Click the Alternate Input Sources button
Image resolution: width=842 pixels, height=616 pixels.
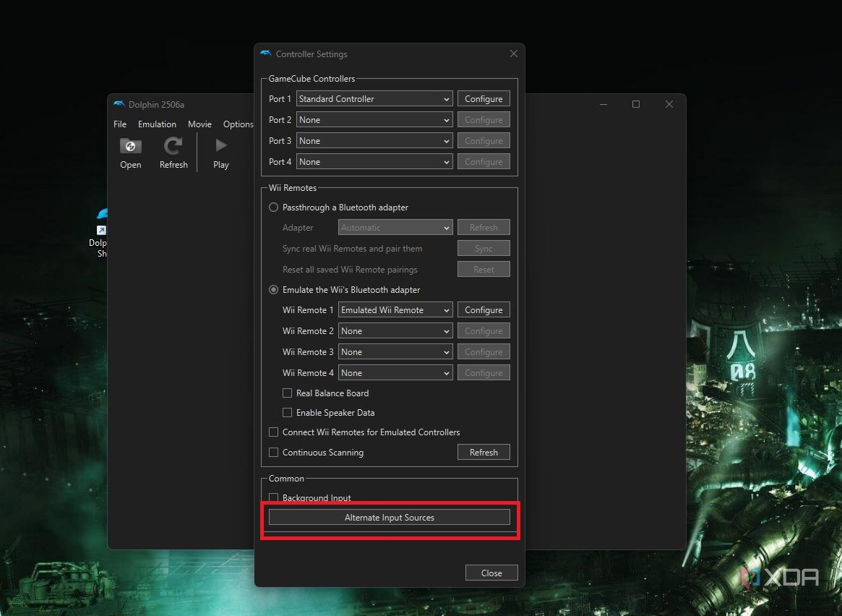(x=389, y=518)
